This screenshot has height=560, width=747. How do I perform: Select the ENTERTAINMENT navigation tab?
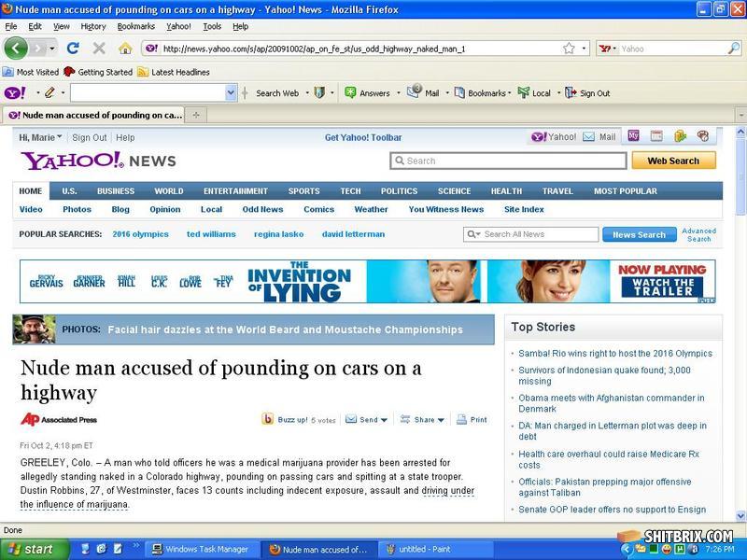pyautogui.click(x=235, y=191)
